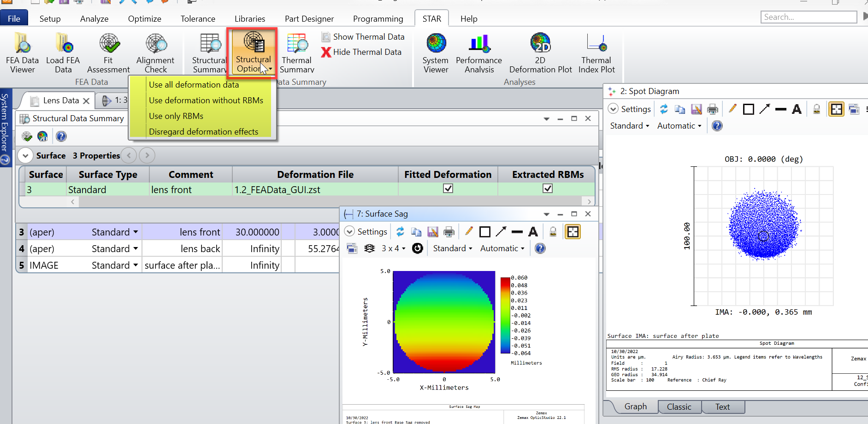Click deformation file 1.2_FEAData_GUI.zst cell

click(315, 189)
